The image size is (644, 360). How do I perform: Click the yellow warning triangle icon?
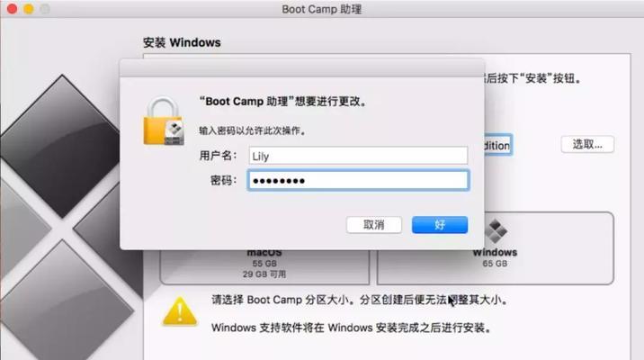(x=180, y=311)
